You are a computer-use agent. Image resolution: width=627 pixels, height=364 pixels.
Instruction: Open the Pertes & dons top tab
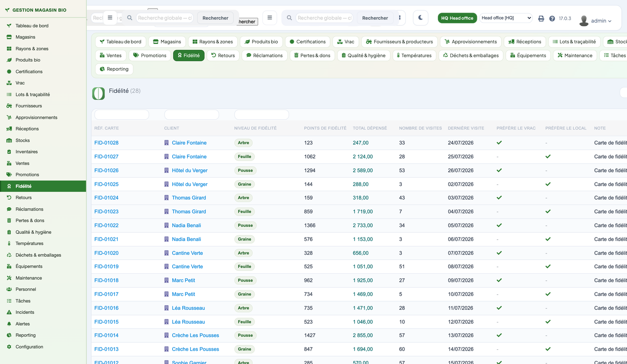pos(312,55)
